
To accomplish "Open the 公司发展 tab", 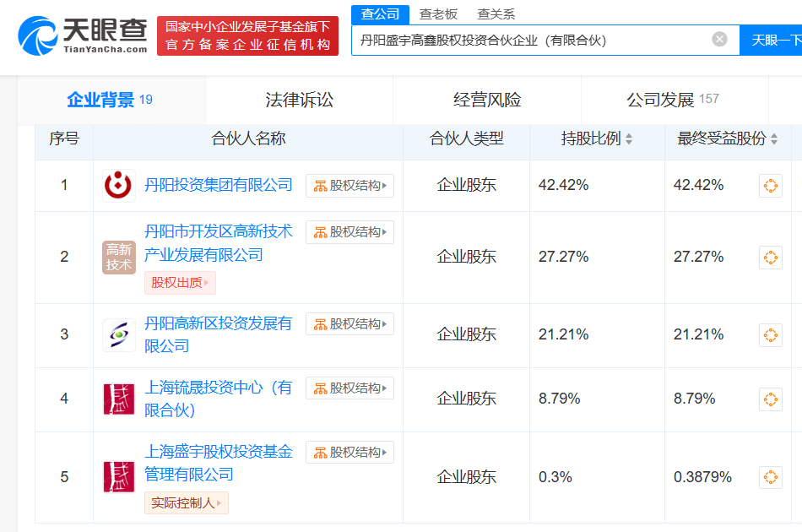I will tap(673, 100).
